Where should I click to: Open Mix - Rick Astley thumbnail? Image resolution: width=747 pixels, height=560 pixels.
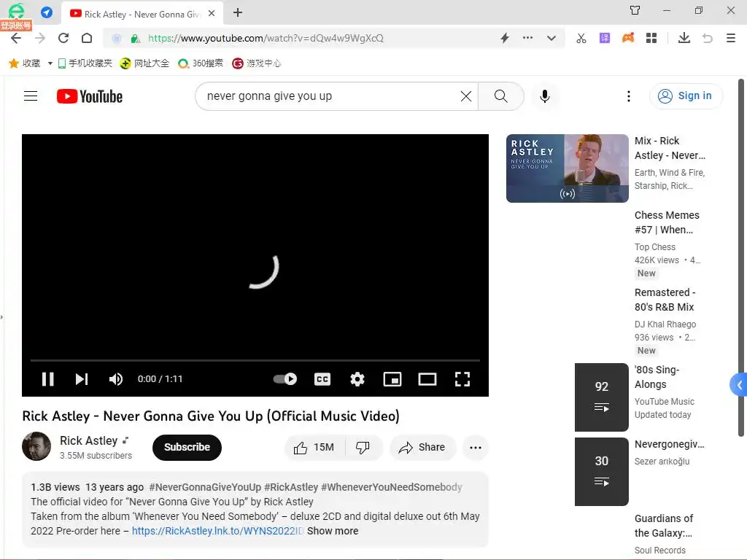pyautogui.click(x=568, y=168)
